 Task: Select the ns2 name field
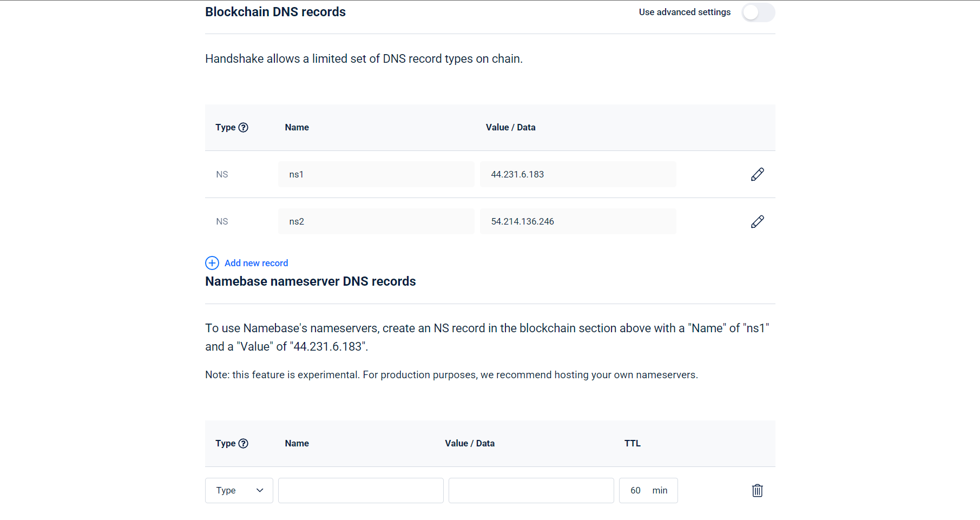pos(376,222)
